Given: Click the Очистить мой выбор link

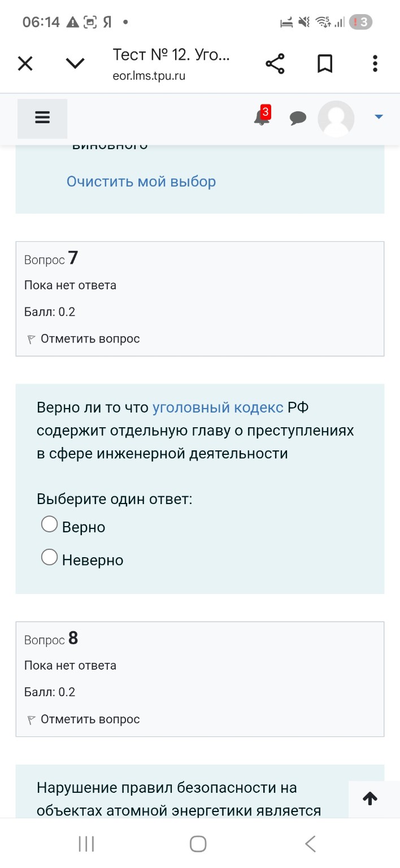Looking at the screenshot, I should point(141,181).
